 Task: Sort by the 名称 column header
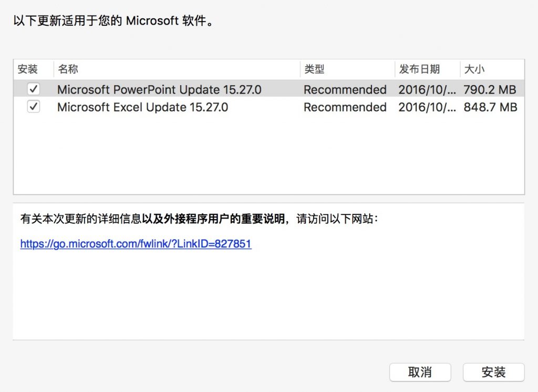[177, 69]
